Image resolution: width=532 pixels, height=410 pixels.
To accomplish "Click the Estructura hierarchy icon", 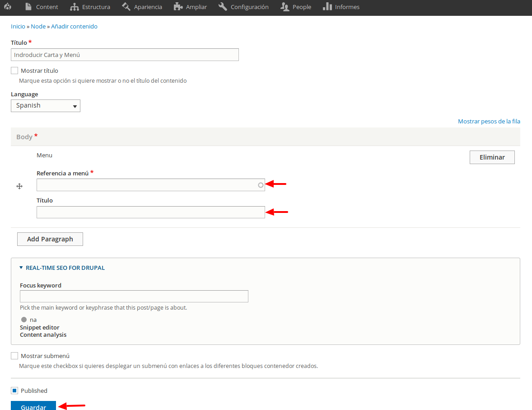I will [75, 7].
